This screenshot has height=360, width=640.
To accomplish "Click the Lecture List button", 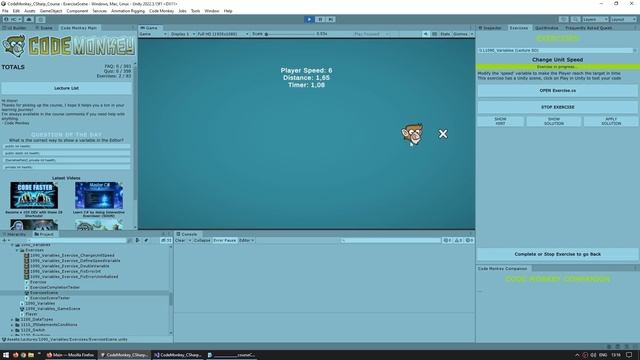I will click(x=67, y=88).
